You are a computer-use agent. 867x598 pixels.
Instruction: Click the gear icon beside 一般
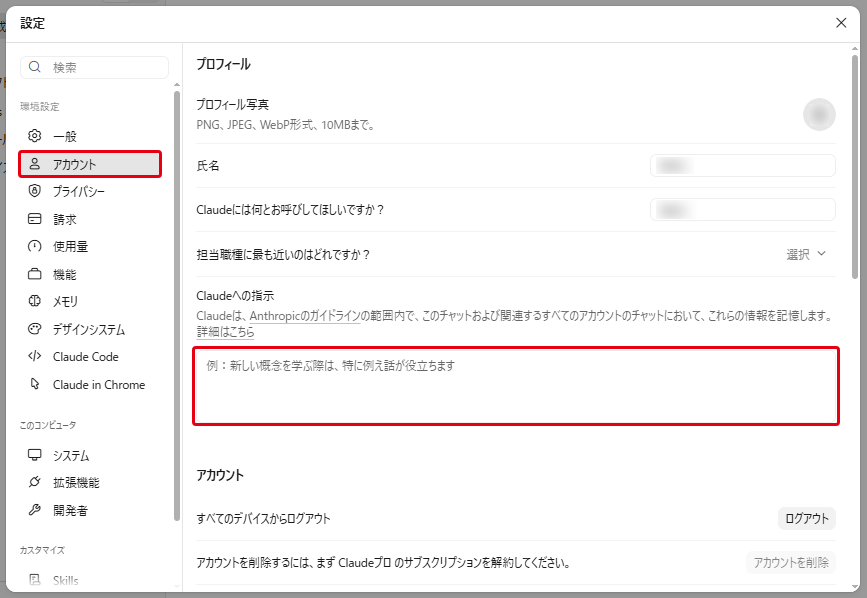tap(35, 135)
